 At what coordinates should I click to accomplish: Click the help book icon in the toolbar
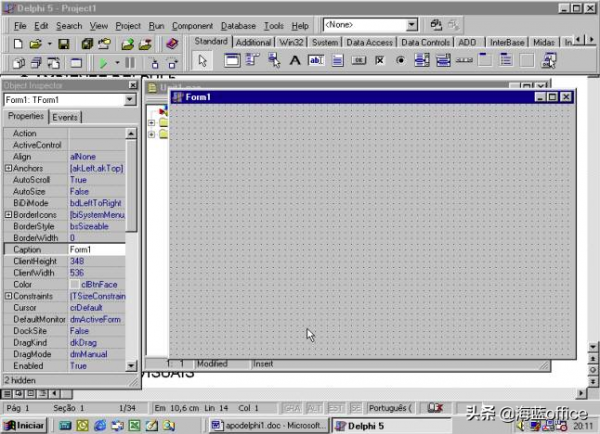pyautogui.click(x=171, y=44)
